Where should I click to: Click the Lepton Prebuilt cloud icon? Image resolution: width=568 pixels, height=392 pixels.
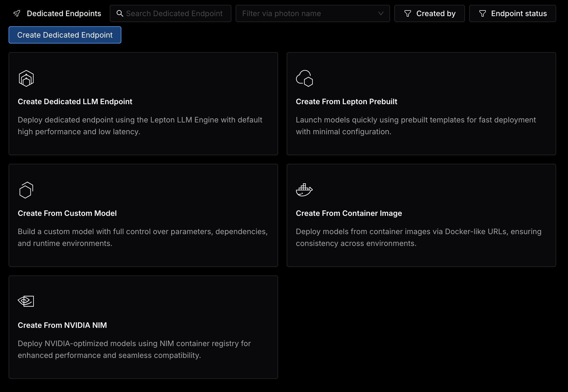(304, 78)
